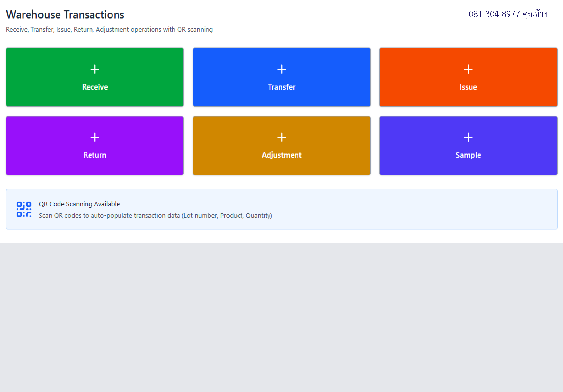The image size is (563, 392).
Task: Click the Scan QR codes description text
Action: [x=155, y=216]
